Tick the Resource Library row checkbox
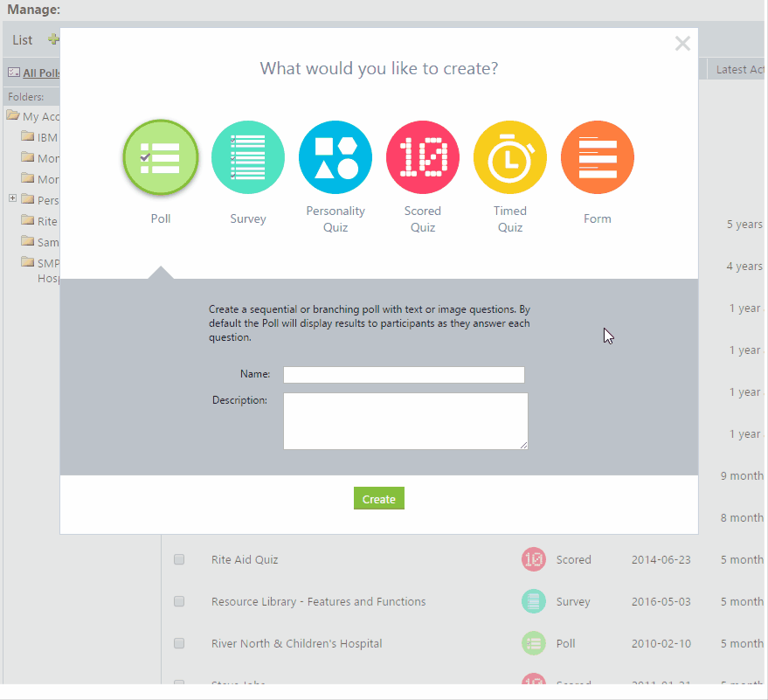This screenshot has height=700, width=768. pos(179,601)
